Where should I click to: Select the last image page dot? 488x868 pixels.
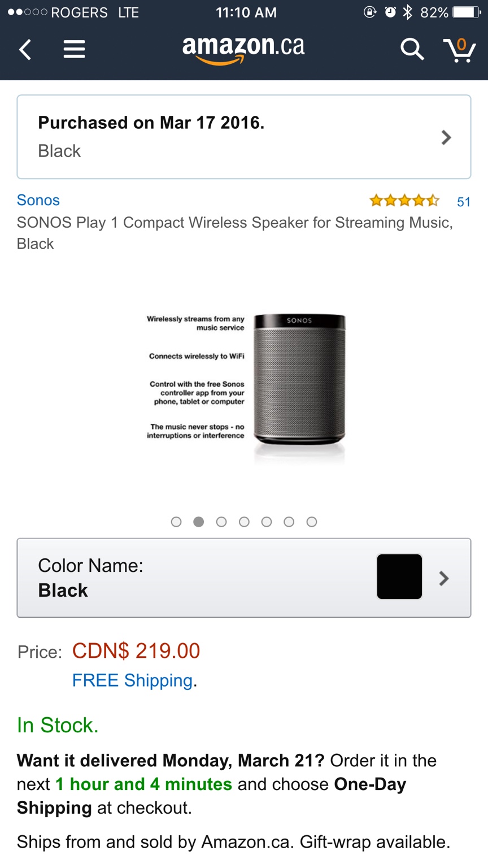(x=312, y=522)
